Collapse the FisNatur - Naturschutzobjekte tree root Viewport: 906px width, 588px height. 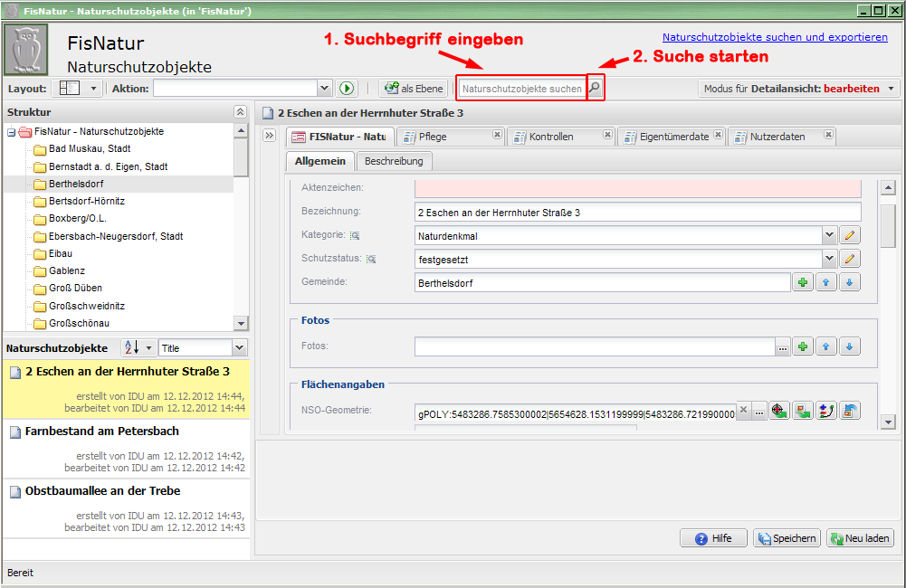11,132
